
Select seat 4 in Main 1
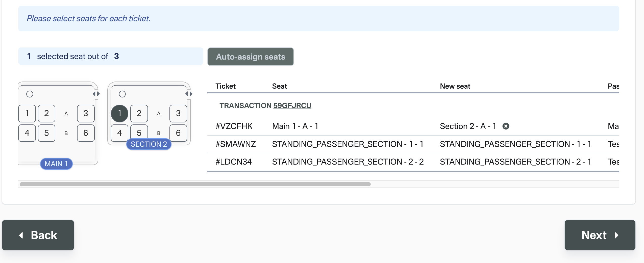[x=27, y=133]
